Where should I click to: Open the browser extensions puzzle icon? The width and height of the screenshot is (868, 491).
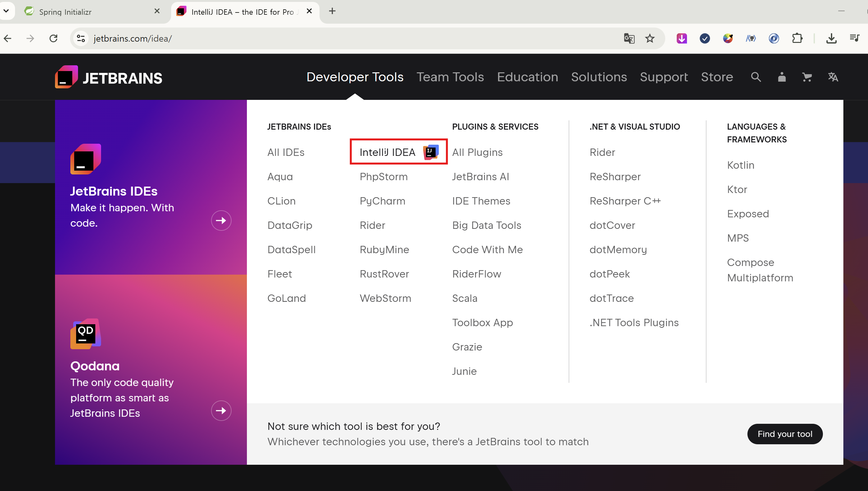(797, 38)
